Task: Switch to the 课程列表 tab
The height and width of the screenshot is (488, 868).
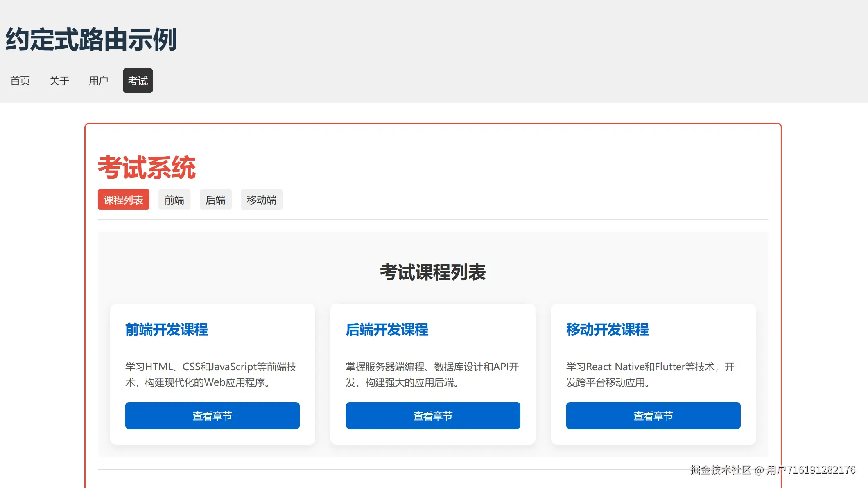Action: (x=123, y=200)
